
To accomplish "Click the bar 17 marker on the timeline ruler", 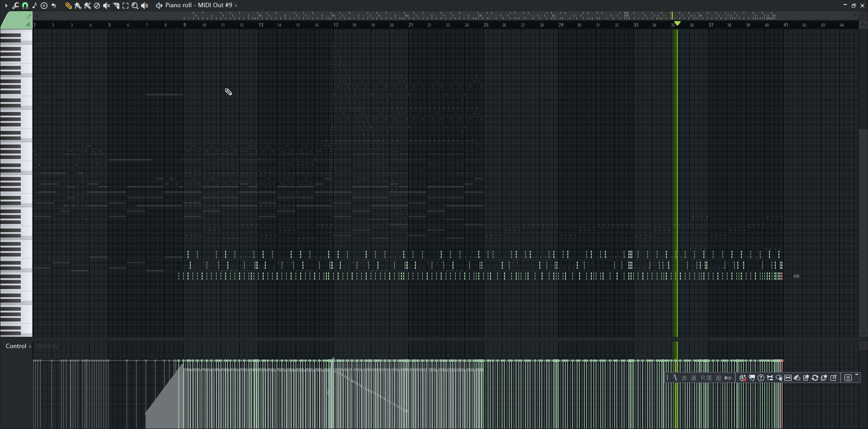I will coord(336,25).
